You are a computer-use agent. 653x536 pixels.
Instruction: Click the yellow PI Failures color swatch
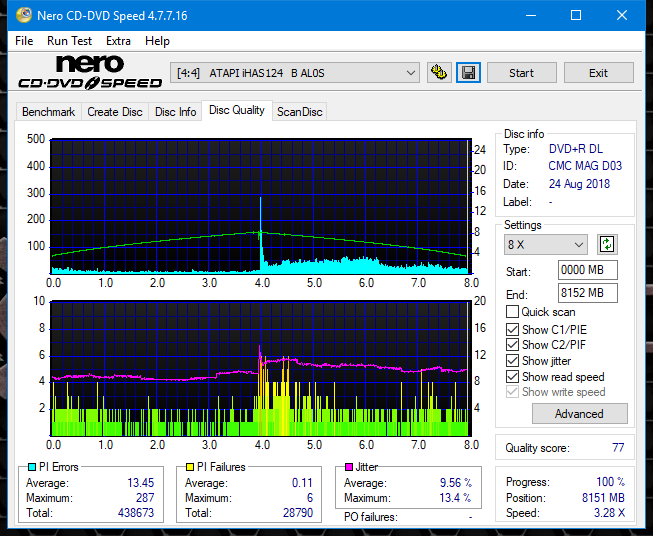click(x=190, y=467)
